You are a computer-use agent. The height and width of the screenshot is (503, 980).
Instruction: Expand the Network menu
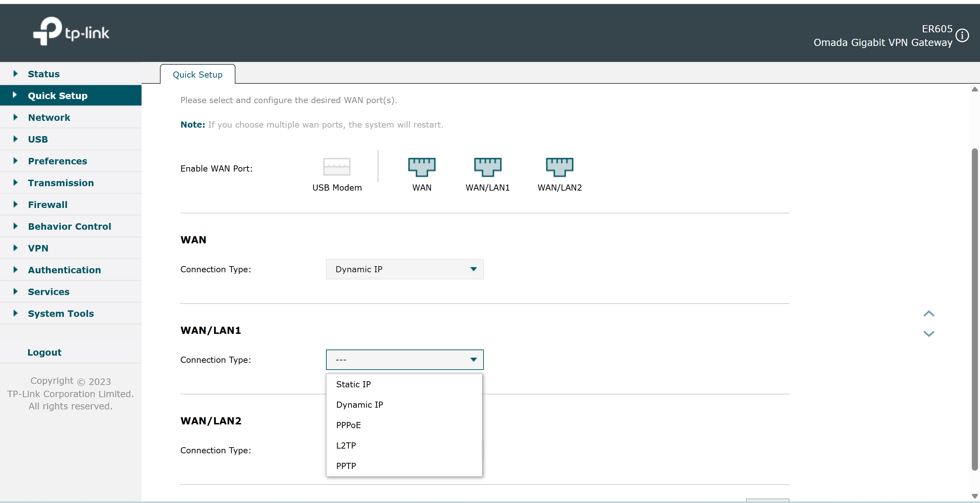click(71, 117)
